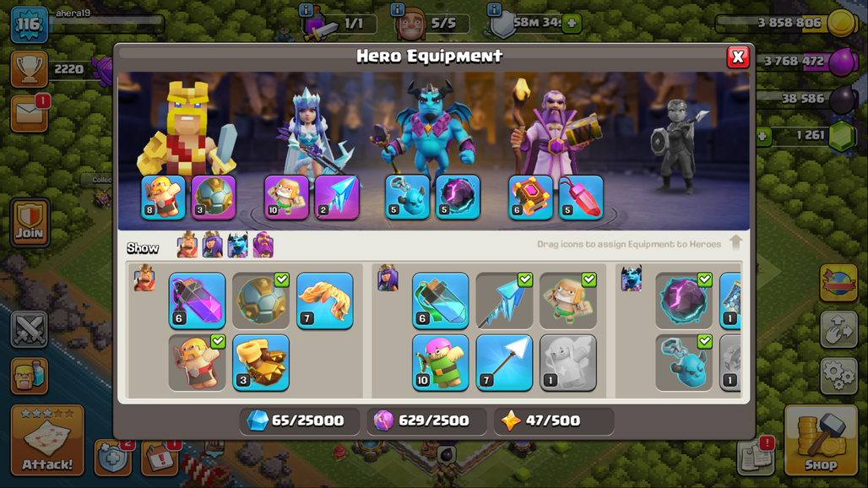868x488 pixels.
Task: Open the Shop
Action: click(821, 441)
